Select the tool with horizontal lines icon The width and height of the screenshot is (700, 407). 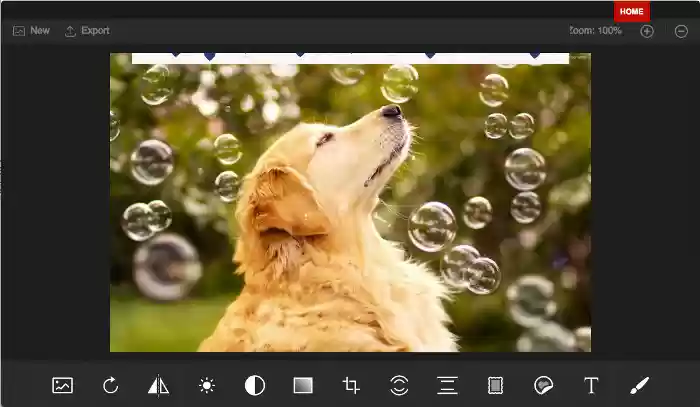447,385
